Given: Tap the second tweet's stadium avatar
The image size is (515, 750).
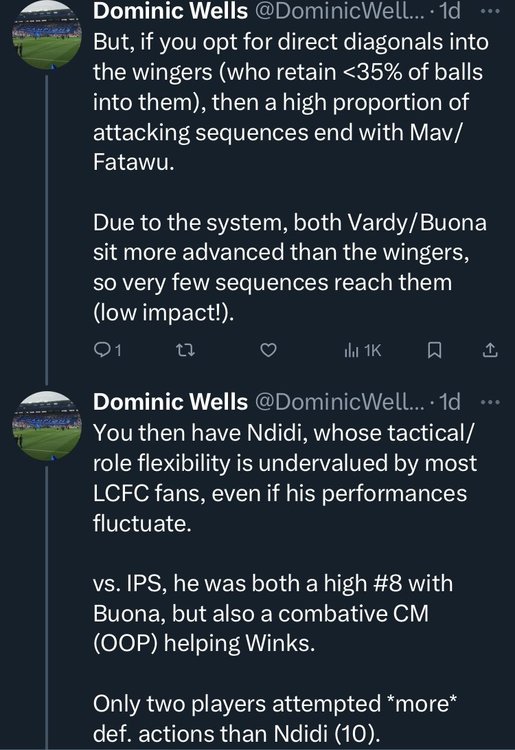Looking at the screenshot, I should point(47,426).
